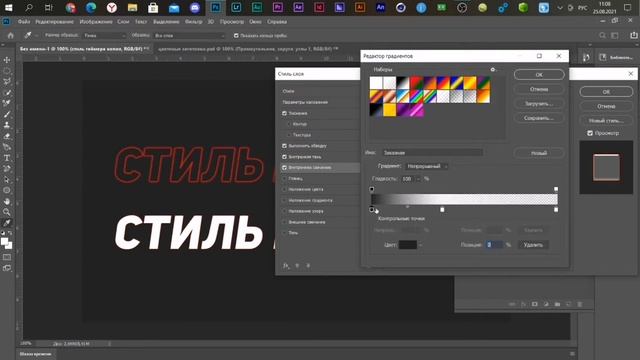Open workspace switcher icon
Screen dimensions: 640x360
click(615, 36)
